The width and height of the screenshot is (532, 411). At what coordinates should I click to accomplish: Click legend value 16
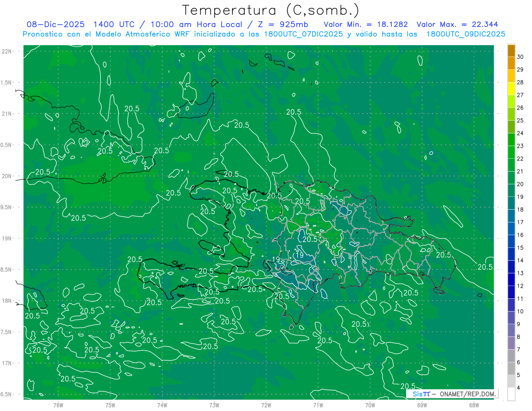pos(520,235)
